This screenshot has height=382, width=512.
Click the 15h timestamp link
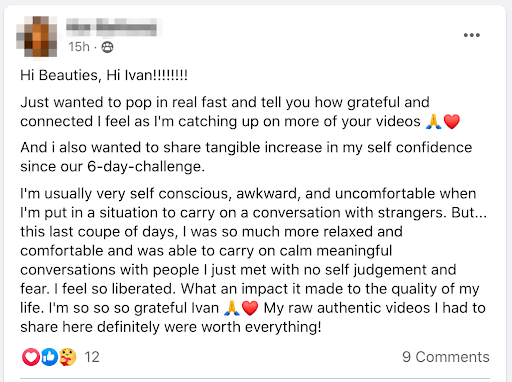pyautogui.click(x=79, y=47)
